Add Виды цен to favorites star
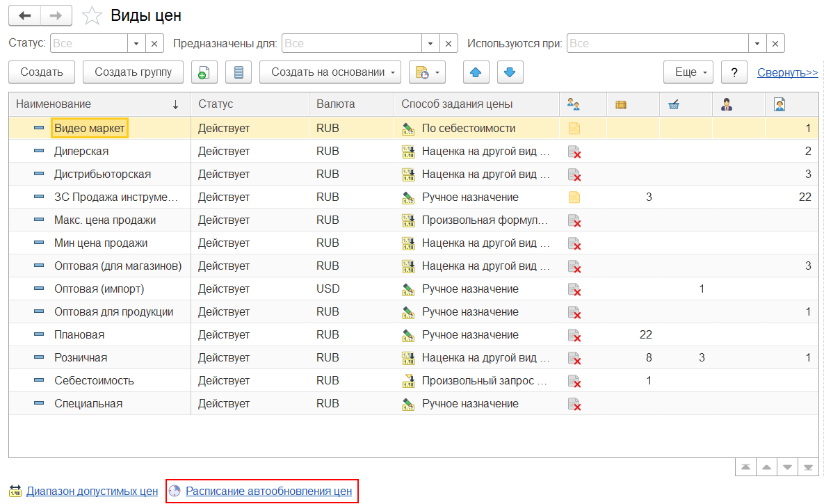This screenshot has width=824, height=504. tap(92, 15)
